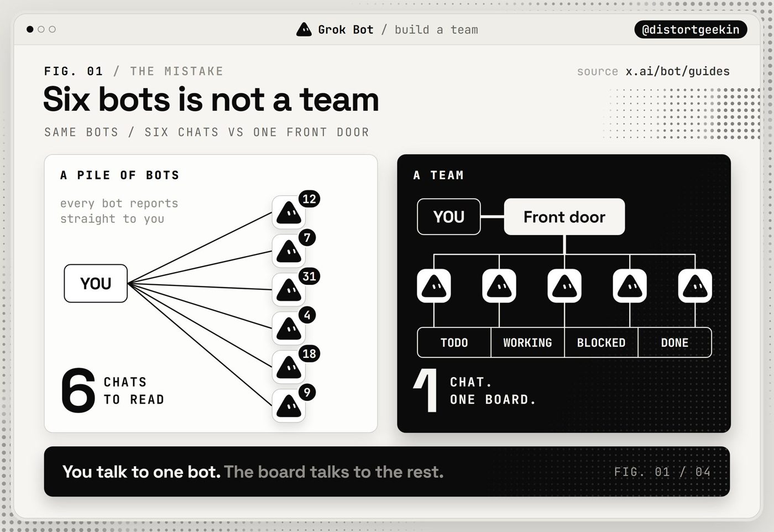This screenshot has height=532, width=774.
Task: Click the filled black window dot
Action: point(30,29)
